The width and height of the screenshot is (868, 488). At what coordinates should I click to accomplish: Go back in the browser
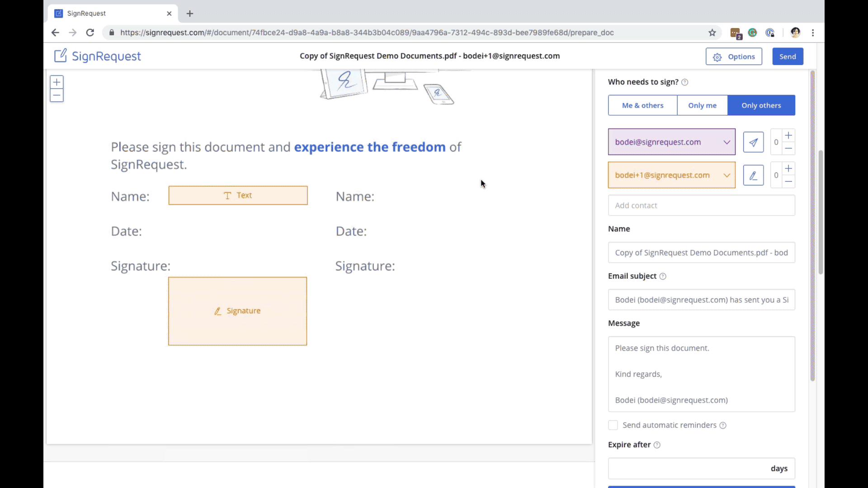[x=55, y=33]
